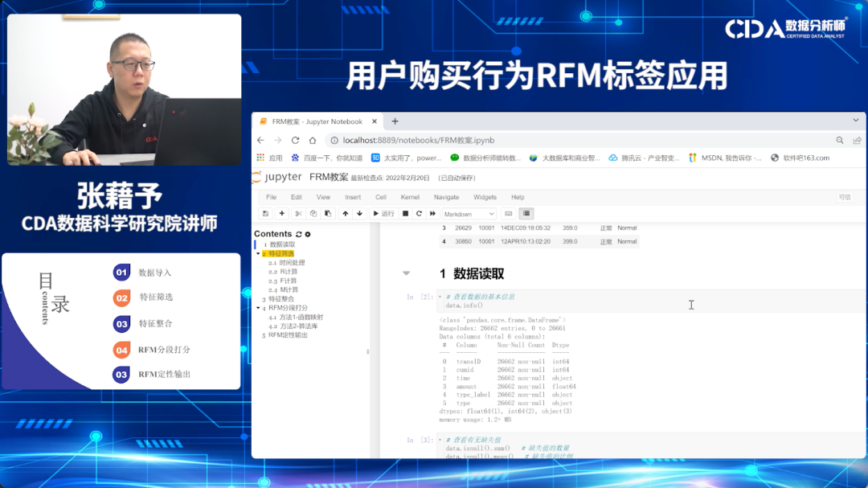This screenshot has width=868, height=488.
Task: Open the Navigate menu
Action: point(446,197)
